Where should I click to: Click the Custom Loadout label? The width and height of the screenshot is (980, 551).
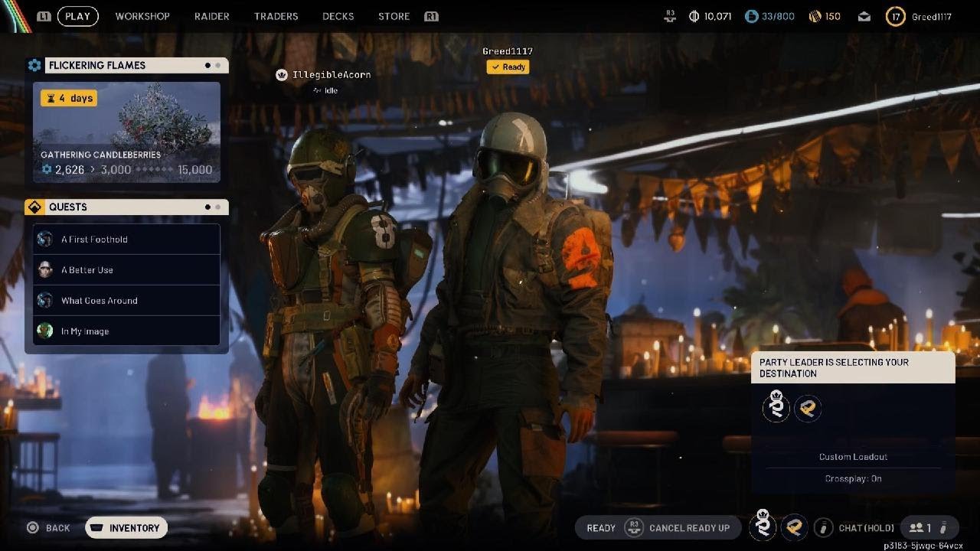[x=853, y=457]
